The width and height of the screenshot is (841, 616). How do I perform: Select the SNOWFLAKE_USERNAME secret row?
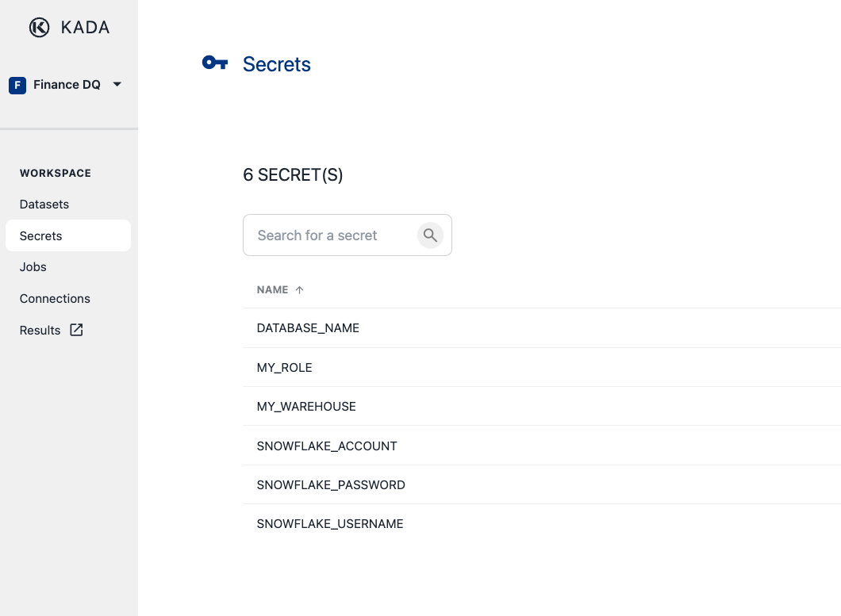[x=330, y=524]
